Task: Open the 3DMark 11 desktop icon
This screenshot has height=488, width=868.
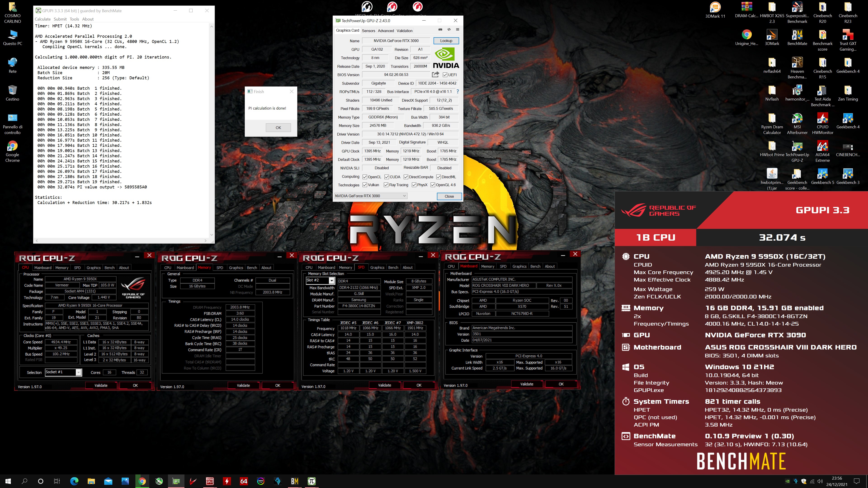Action: (x=715, y=10)
